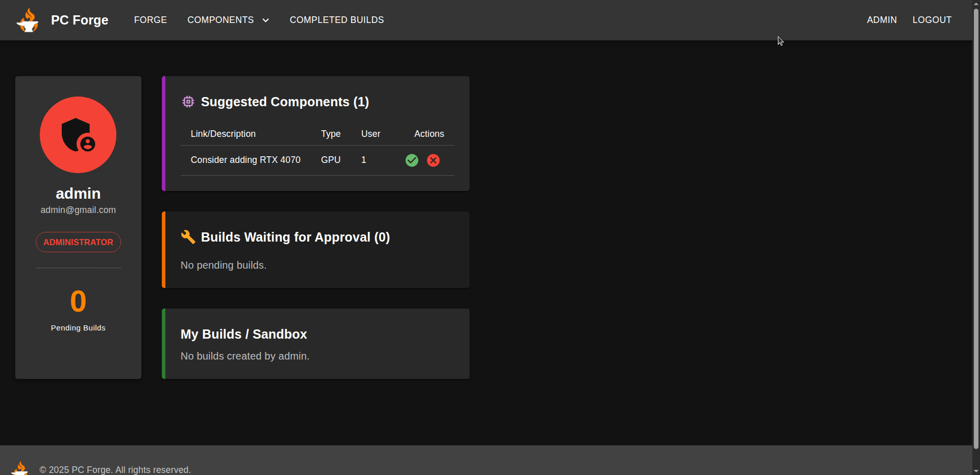Image resolution: width=980 pixels, height=475 pixels.
Task: Click the Administrator role badge
Action: coord(78,242)
